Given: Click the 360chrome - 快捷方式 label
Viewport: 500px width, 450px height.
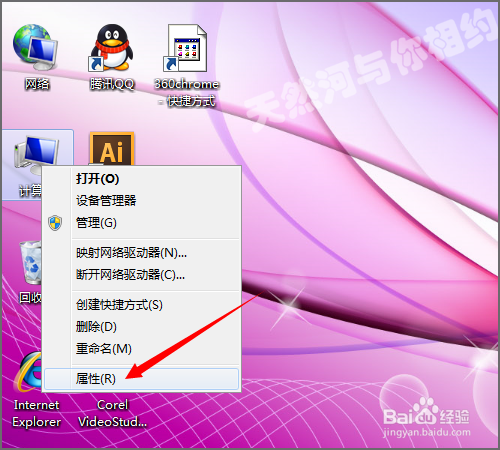Looking at the screenshot, I should coord(186,93).
